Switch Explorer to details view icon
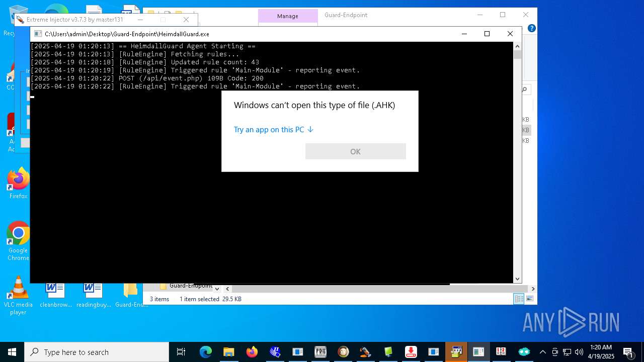Screen dimensions: 644x362 (519, 299)
